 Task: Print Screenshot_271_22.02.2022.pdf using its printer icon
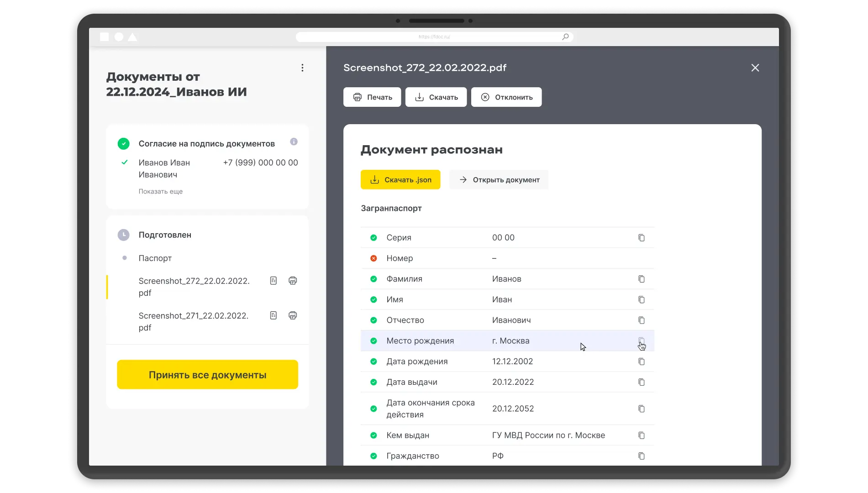point(293,315)
